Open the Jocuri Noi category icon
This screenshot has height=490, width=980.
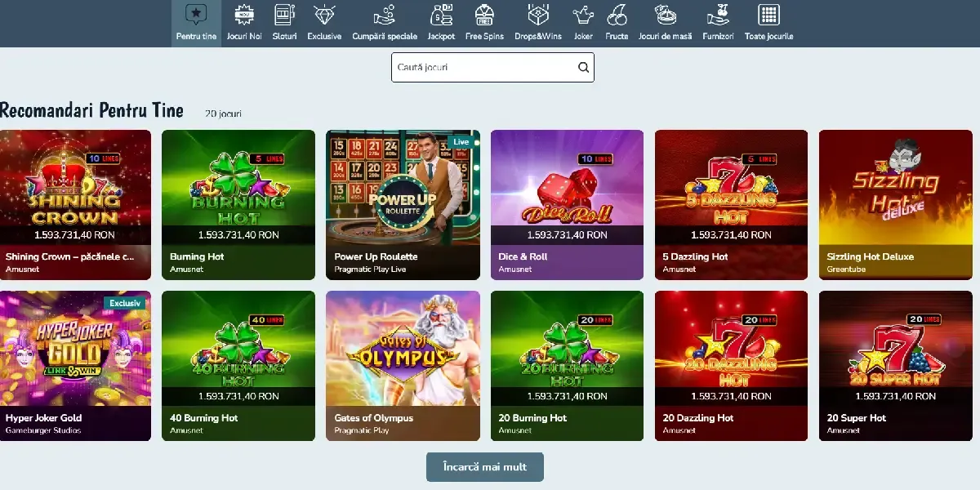[243, 15]
